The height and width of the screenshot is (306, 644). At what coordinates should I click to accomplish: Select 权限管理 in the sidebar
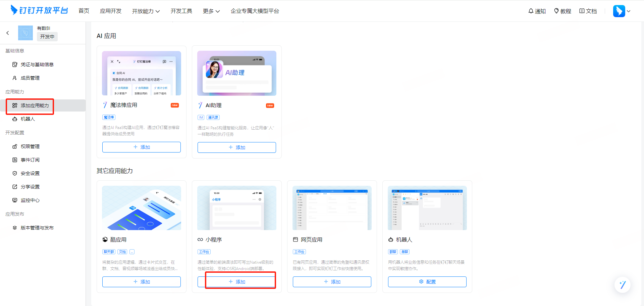(30, 146)
